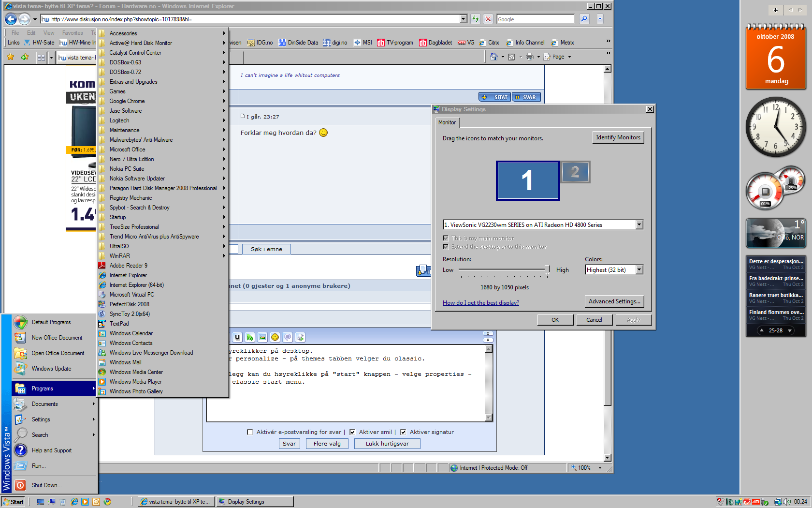Click Trend Micro red tray icon

point(747,502)
